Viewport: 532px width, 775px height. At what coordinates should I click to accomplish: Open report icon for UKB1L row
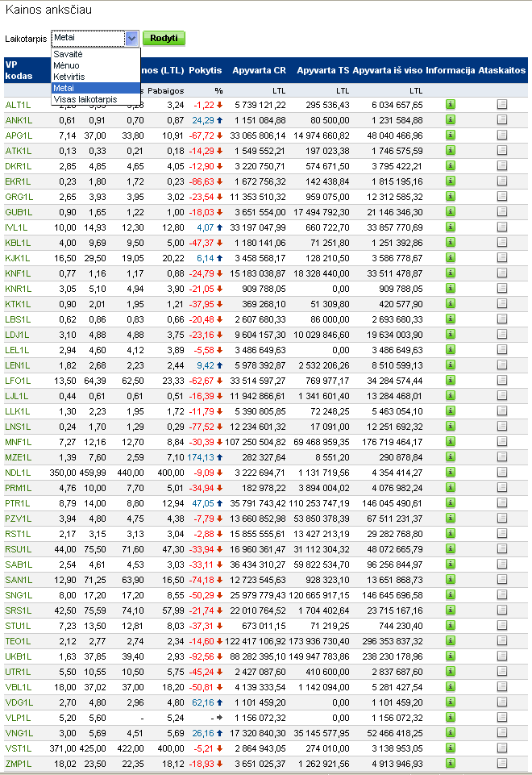(502, 656)
